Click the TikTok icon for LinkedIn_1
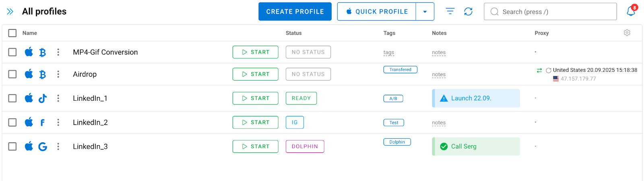This screenshot has height=181, width=644. tap(43, 98)
